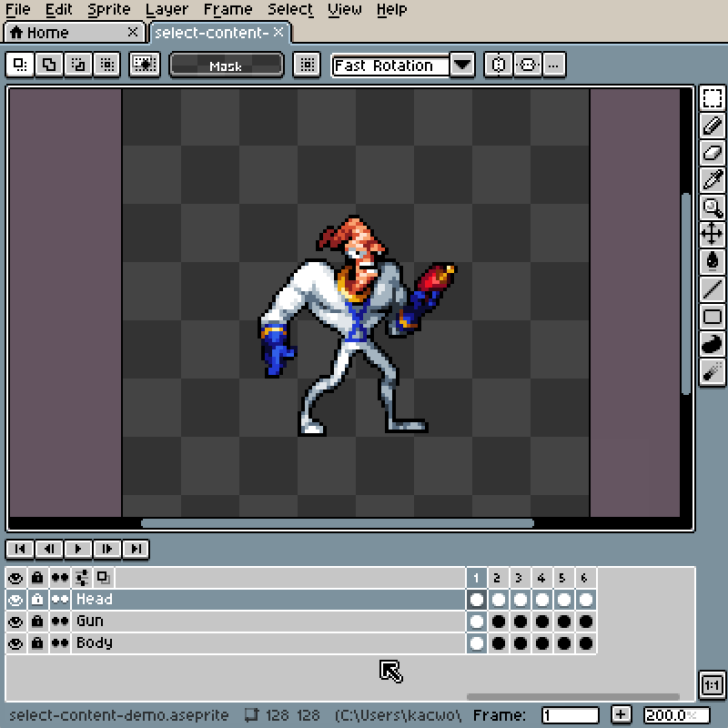The image size is (728, 728).
Task: Click Replace selection mode icon
Action: [20, 65]
